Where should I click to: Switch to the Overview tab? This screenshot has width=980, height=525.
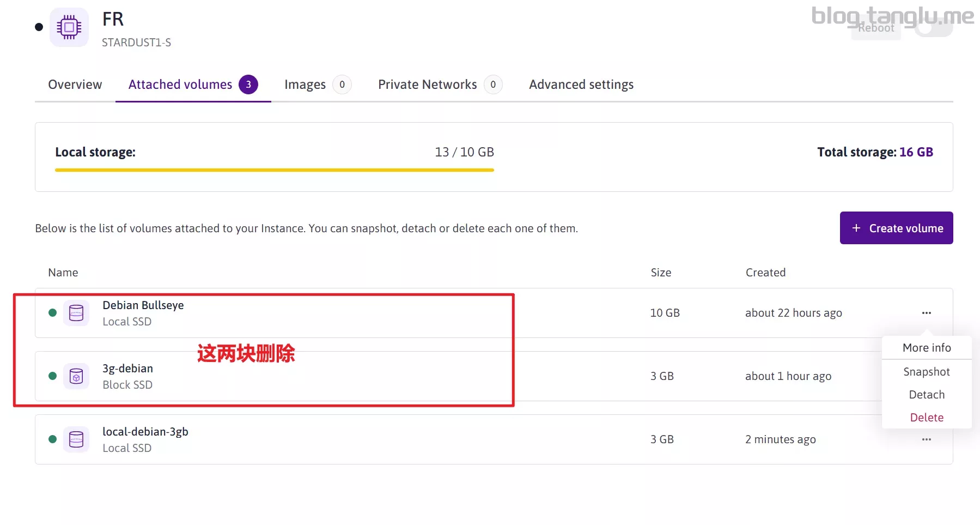coord(75,85)
